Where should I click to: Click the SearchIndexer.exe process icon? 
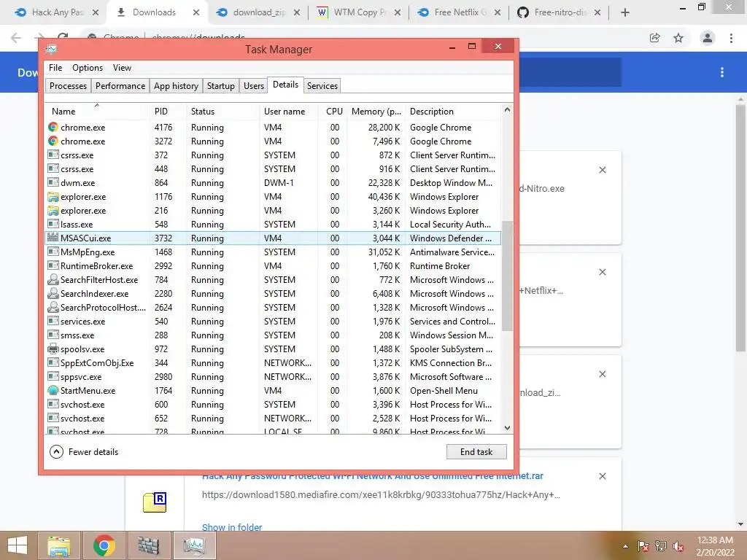[x=53, y=293]
